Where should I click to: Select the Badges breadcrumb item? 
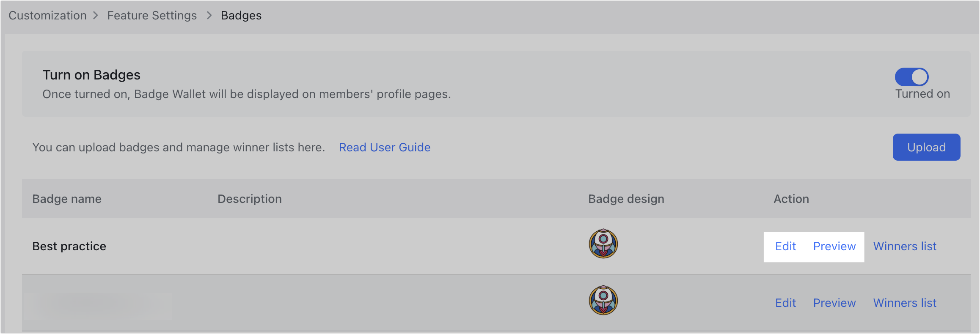pyautogui.click(x=241, y=15)
